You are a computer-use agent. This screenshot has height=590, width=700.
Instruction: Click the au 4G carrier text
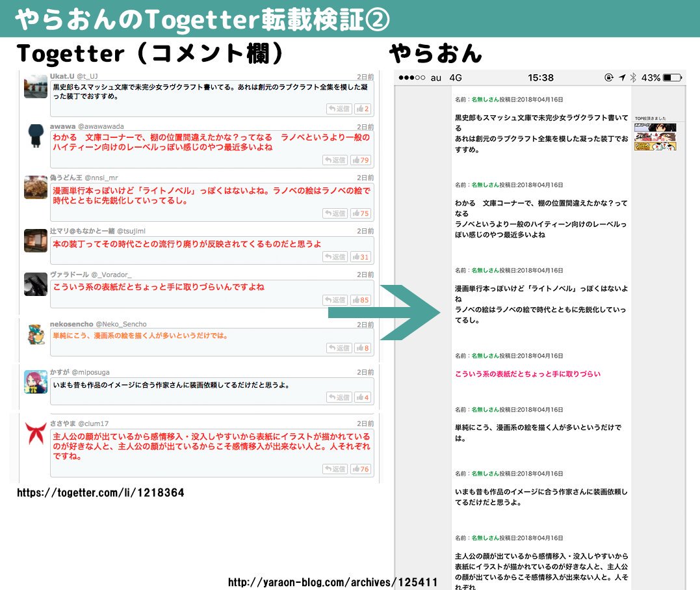446,78
